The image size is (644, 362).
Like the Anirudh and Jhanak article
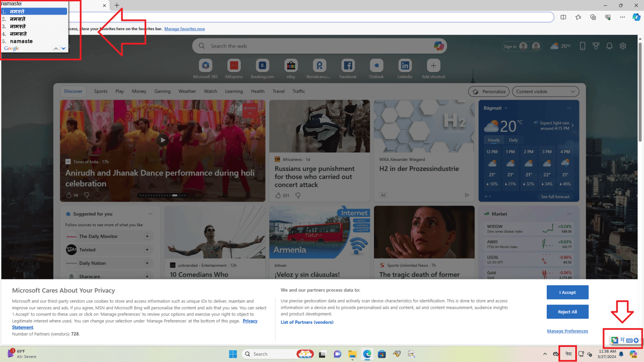[x=69, y=195]
